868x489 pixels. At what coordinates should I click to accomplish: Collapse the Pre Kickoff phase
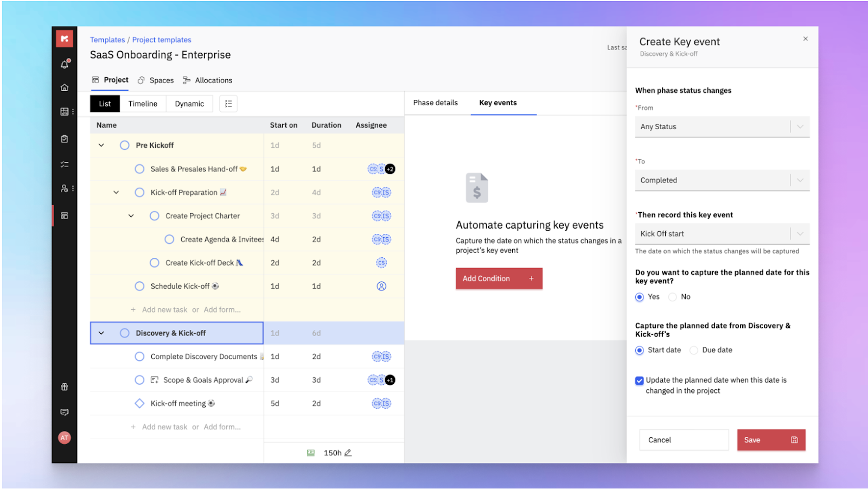coord(101,145)
